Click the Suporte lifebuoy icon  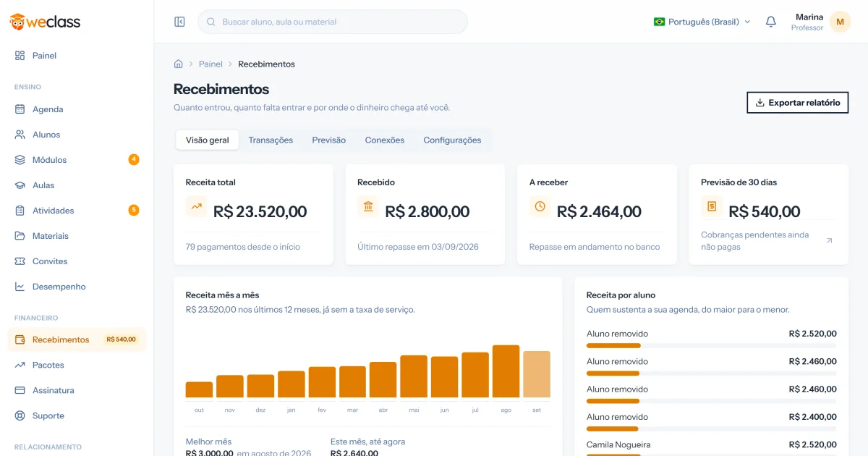[20, 415]
